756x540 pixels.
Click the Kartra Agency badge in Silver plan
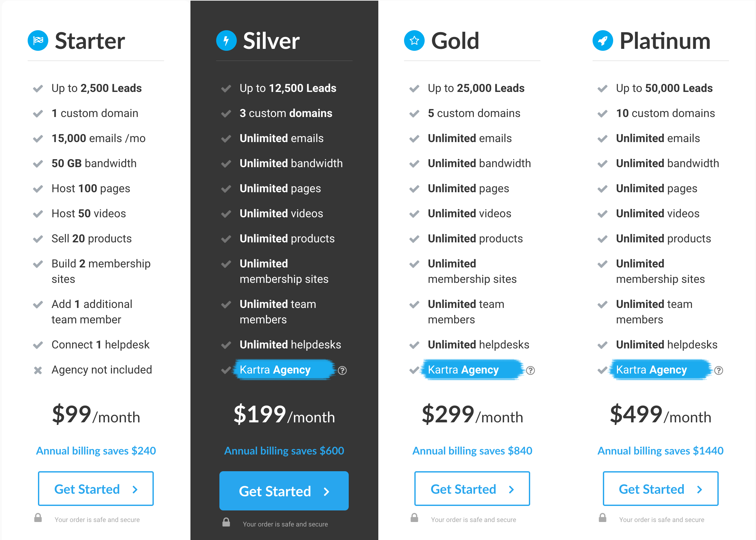[284, 370]
